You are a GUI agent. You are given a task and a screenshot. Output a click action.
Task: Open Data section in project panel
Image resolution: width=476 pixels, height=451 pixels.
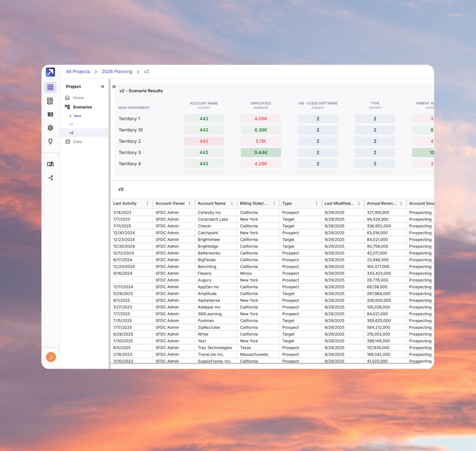click(x=77, y=141)
